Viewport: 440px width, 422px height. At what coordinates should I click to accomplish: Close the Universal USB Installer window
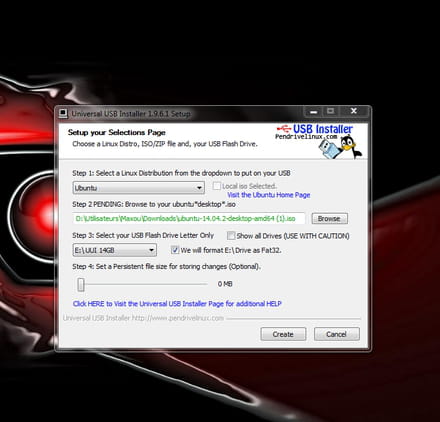point(354,111)
